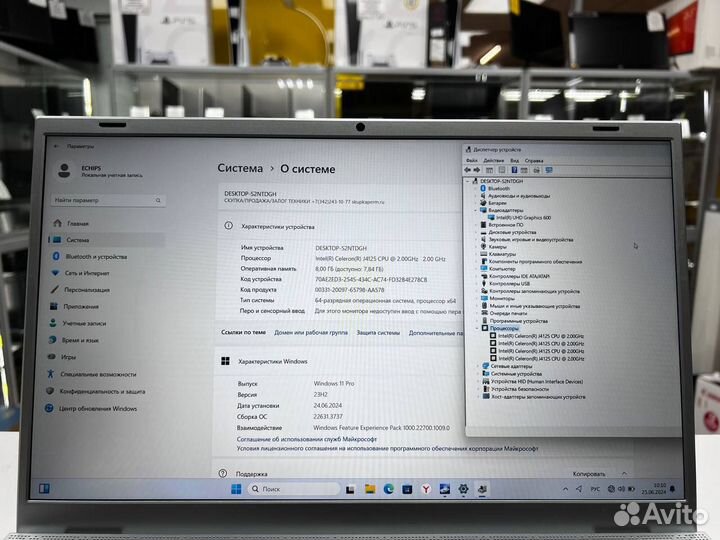
Task: Select first Intel Celeron J4125 processor entry
Action: click(x=540, y=336)
